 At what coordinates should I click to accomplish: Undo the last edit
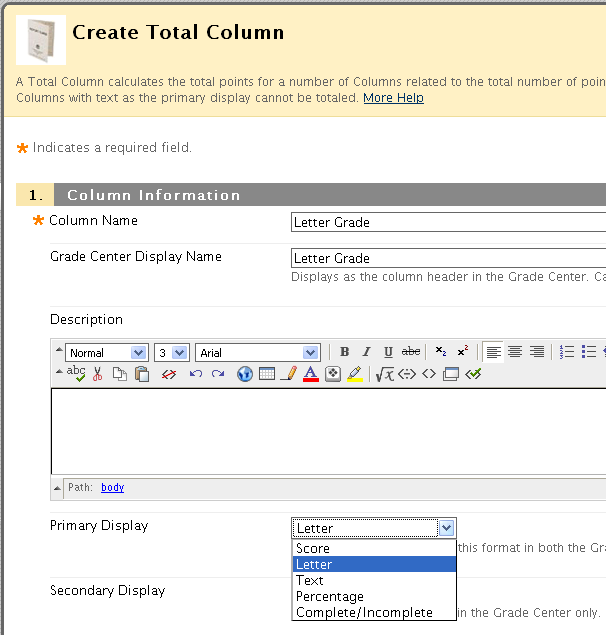196,374
